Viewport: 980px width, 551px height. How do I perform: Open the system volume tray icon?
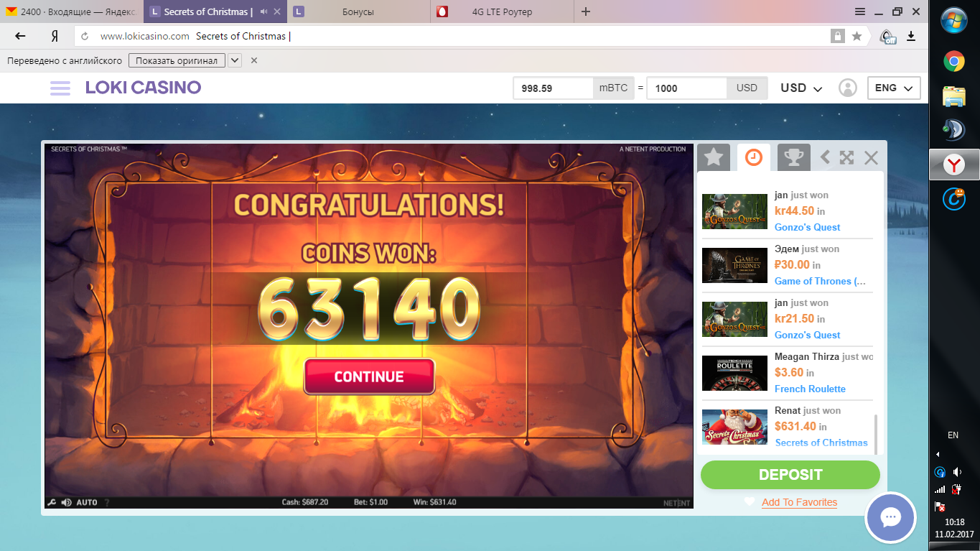point(957,472)
